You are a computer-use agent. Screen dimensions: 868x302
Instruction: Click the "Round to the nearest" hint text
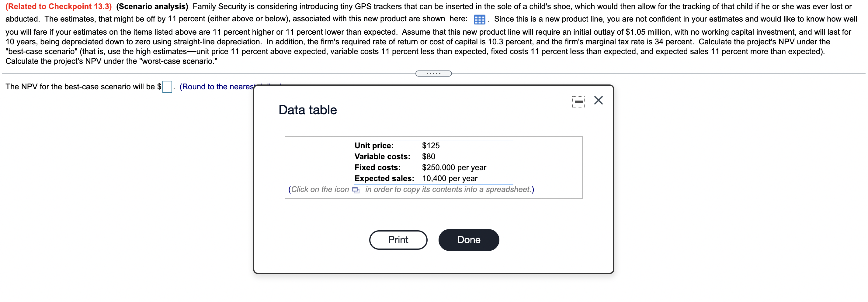click(x=216, y=87)
